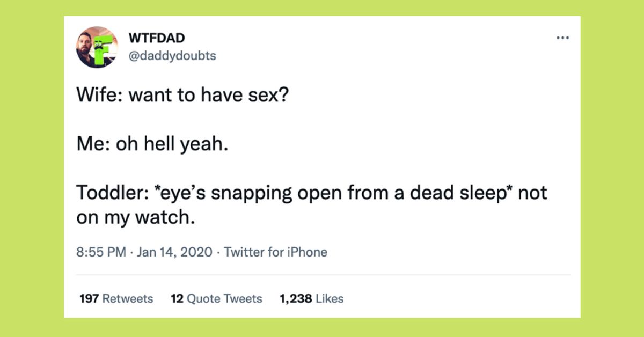
Task: Click the 'Twitter for iPhone' source label
Action: (276, 252)
